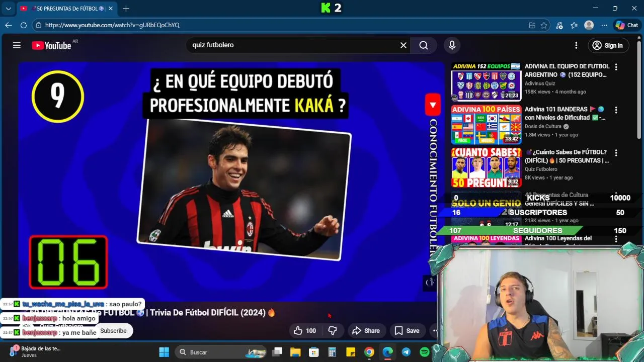
Task: Open the Edge profile avatar
Action: pyautogui.click(x=589, y=25)
